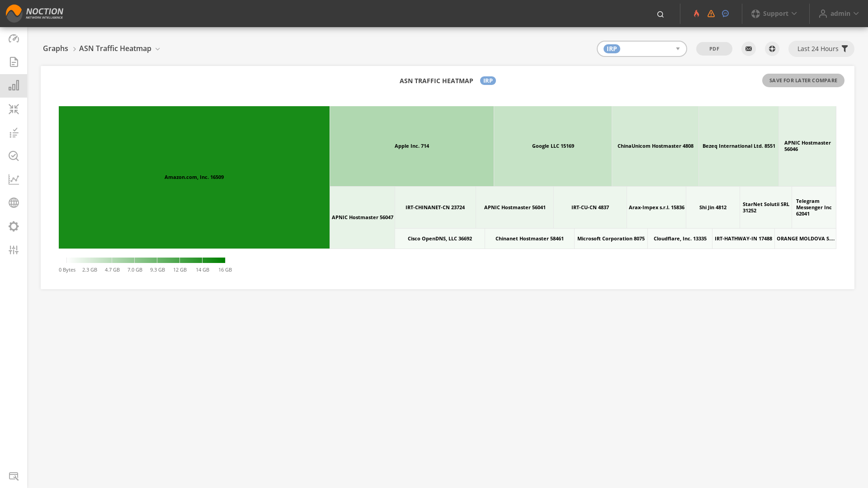
Task: Click APNIC Hostmaster 56046 tile
Action: click(807, 146)
